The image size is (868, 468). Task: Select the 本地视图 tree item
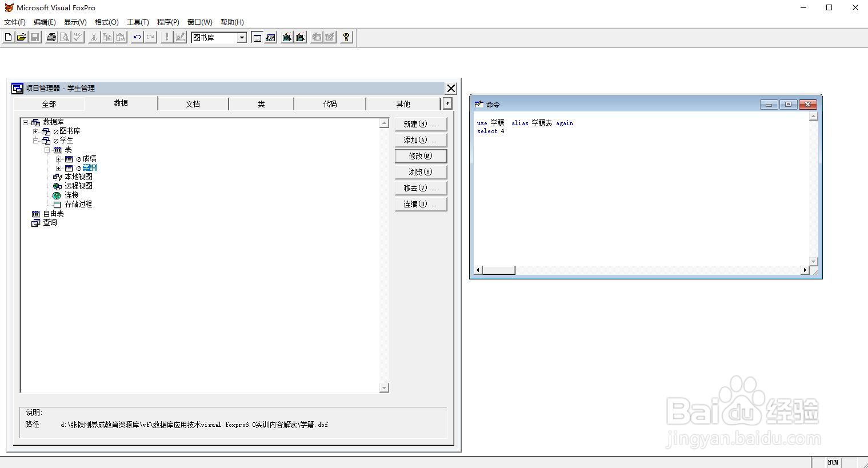(78, 177)
